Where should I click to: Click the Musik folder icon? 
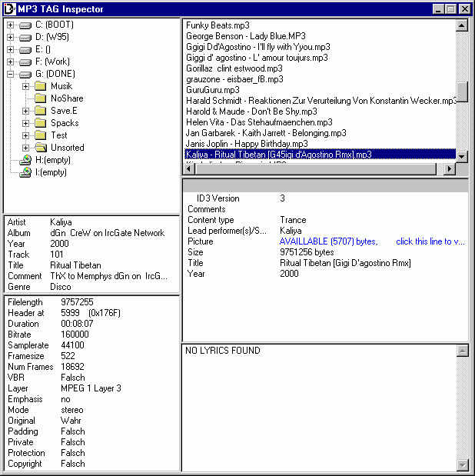coord(41,86)
